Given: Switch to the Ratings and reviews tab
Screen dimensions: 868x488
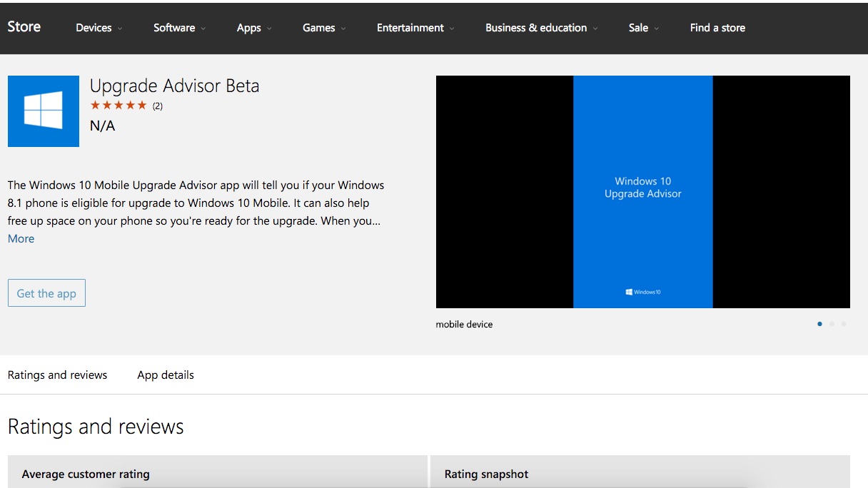Looking at the screenshot, I should coord(57,375).
